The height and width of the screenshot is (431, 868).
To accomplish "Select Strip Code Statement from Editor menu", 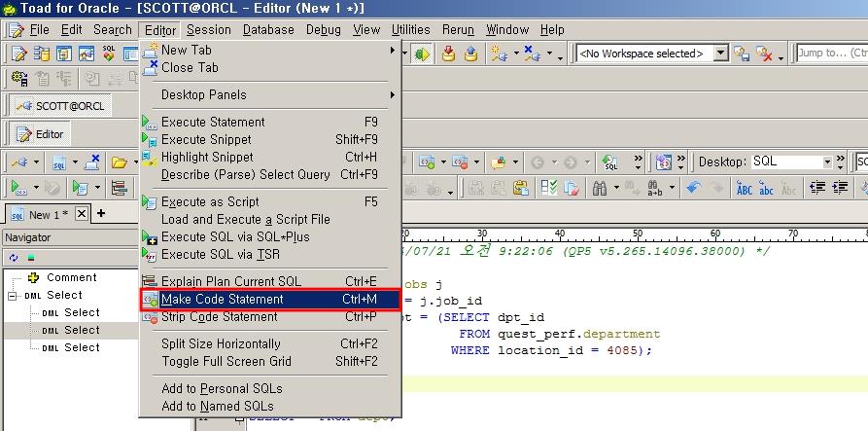I will coord(219,316).
